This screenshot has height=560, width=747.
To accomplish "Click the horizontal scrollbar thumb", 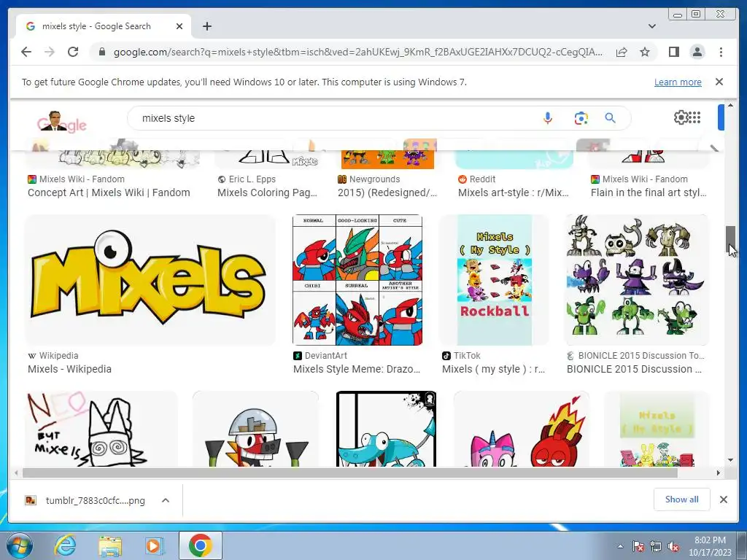I will (x=349, y=472).
